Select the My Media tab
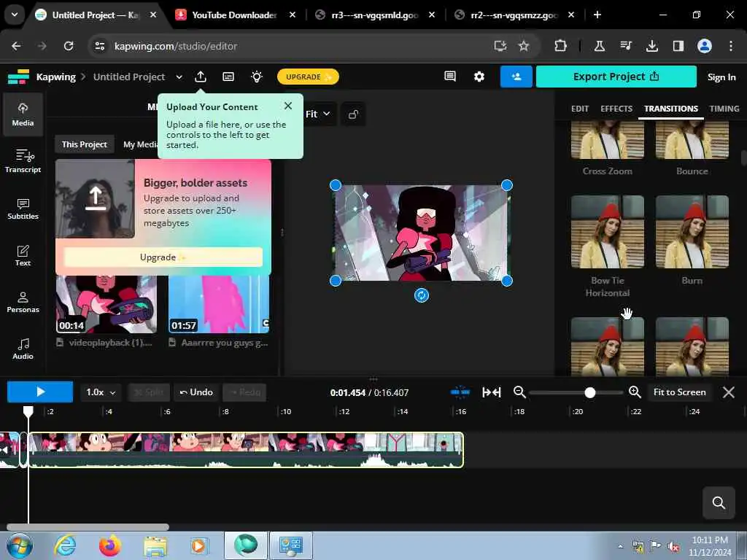Screen dimensions: 747x560 click(139, 144)
